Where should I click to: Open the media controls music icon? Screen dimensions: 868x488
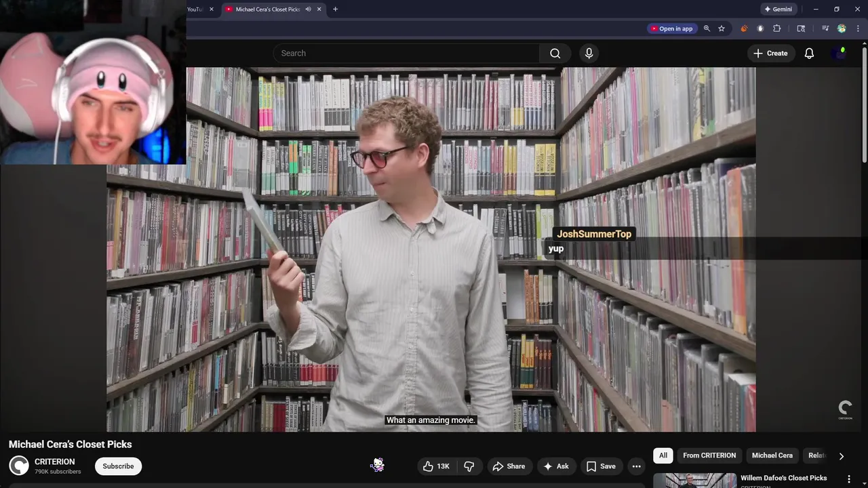(825, 28)
